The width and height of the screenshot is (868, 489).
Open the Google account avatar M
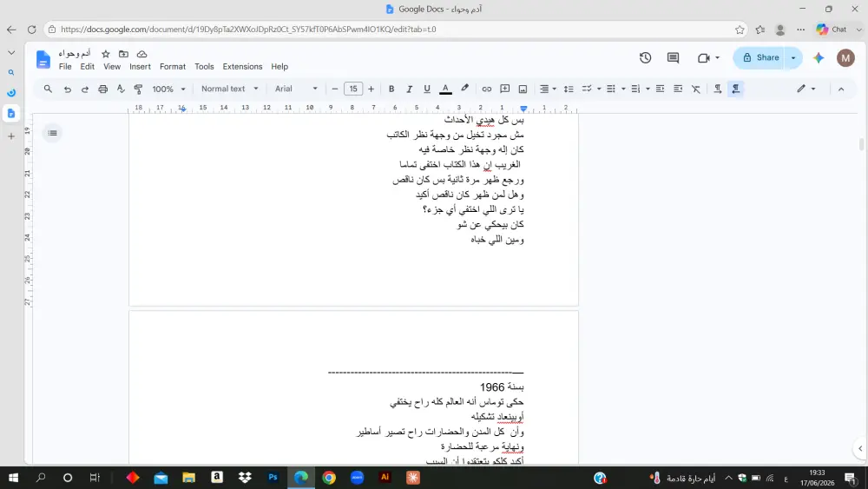(x=845, y=57)
